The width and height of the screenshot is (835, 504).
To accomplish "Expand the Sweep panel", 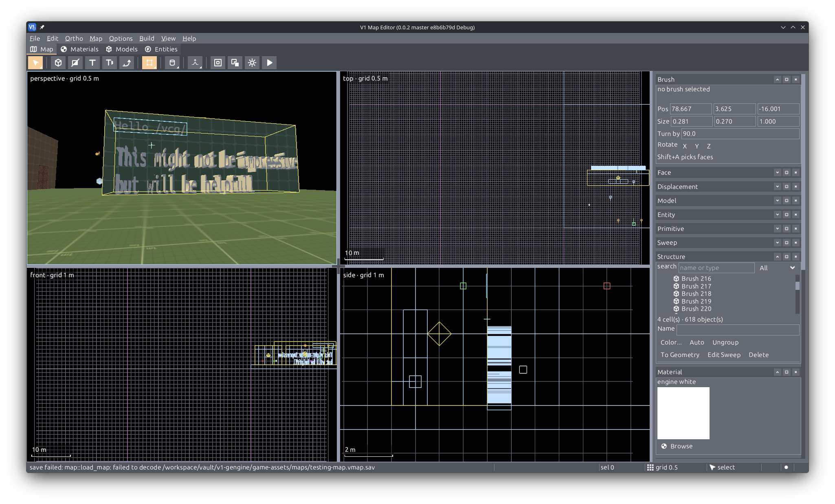I will (777, 243).
